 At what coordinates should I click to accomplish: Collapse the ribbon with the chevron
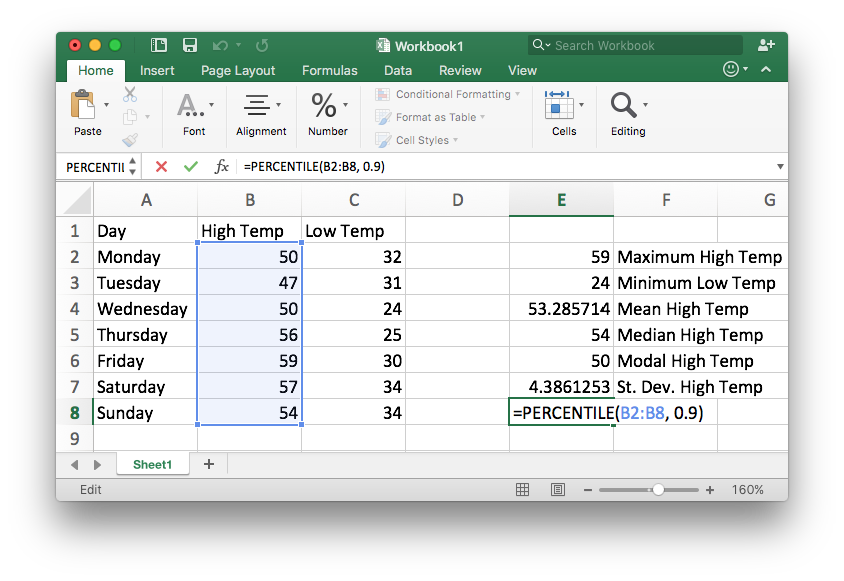[766, 70]
